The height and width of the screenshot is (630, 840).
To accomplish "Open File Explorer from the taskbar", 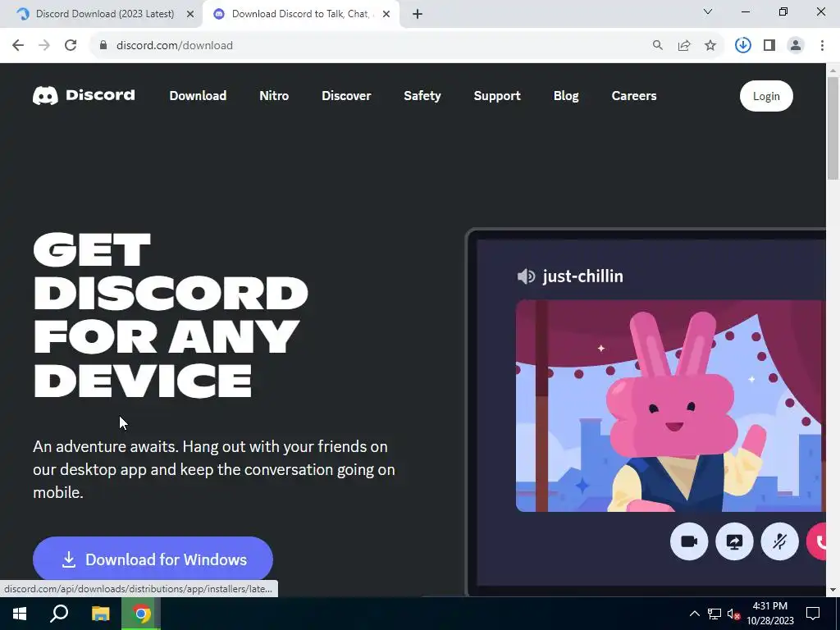I will pos(100,614).
